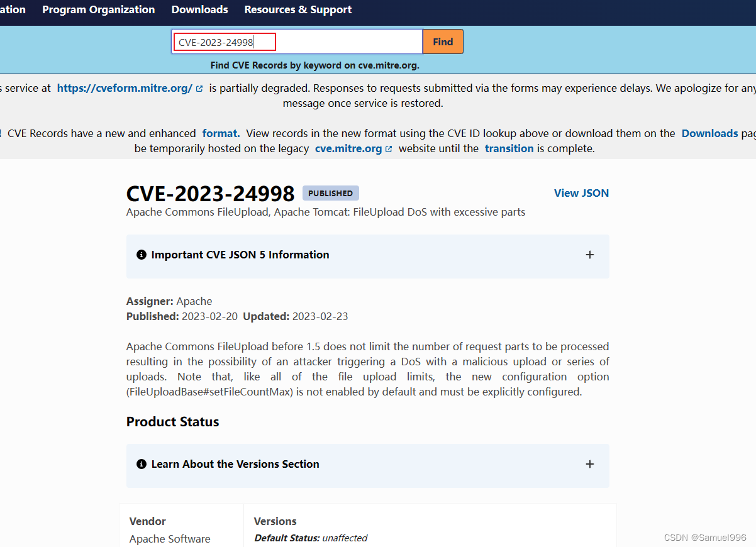The width and height of the screenshot is (756, 547).
Task: Click the CVE-2023-24998 heading
Action: [211, 193]
